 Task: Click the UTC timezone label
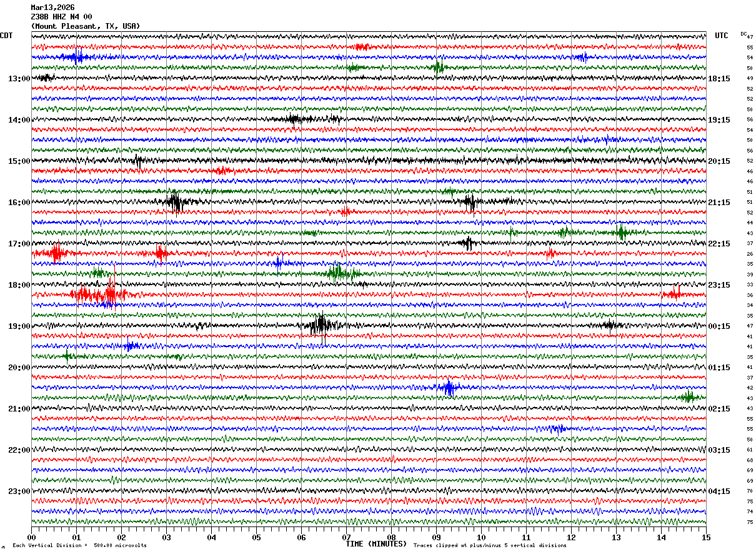point(722,36)
